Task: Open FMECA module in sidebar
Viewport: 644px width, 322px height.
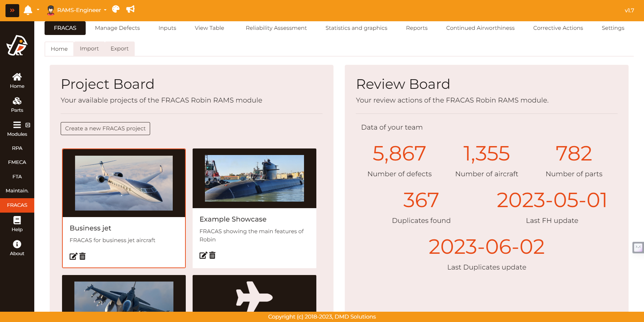Action: 17,162
